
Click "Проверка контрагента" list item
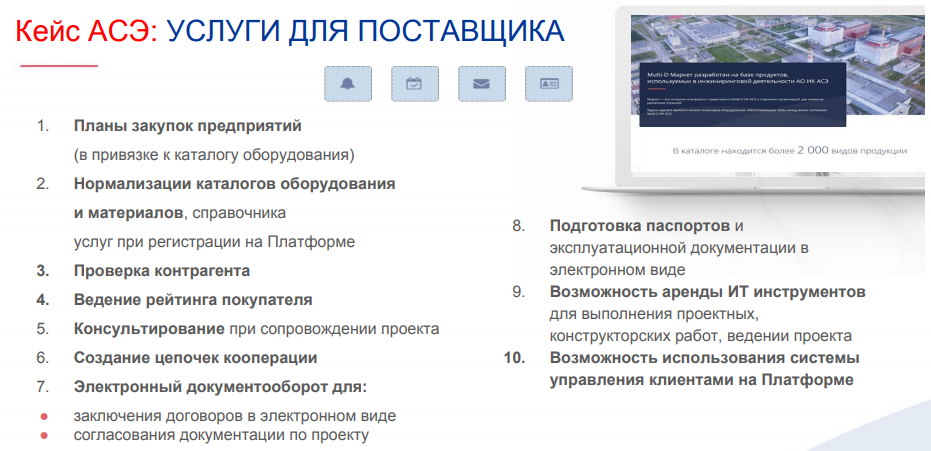pos(161,271)
